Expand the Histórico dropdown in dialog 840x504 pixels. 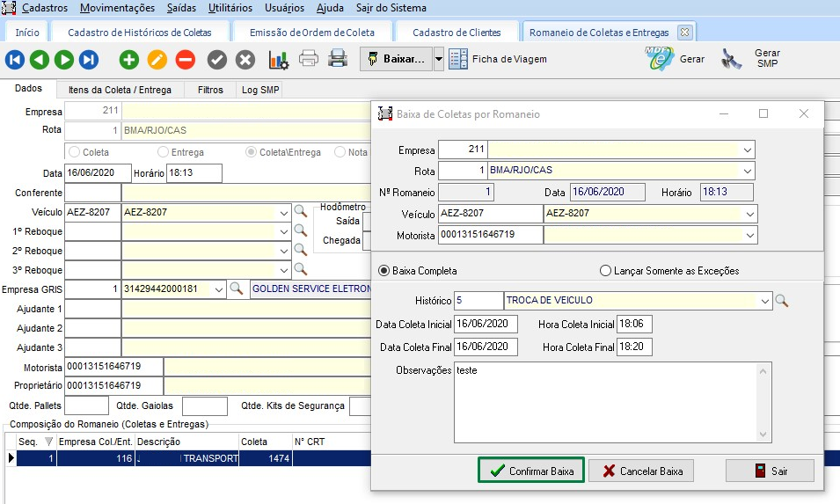click(x=763, y=301)
